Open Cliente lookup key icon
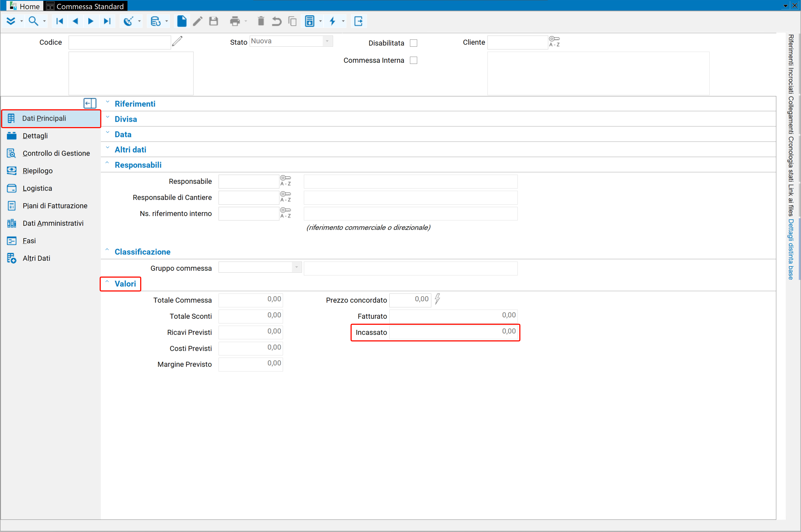Screen dimensions: 801x532 pyautogui.click(x=554, y=41)
